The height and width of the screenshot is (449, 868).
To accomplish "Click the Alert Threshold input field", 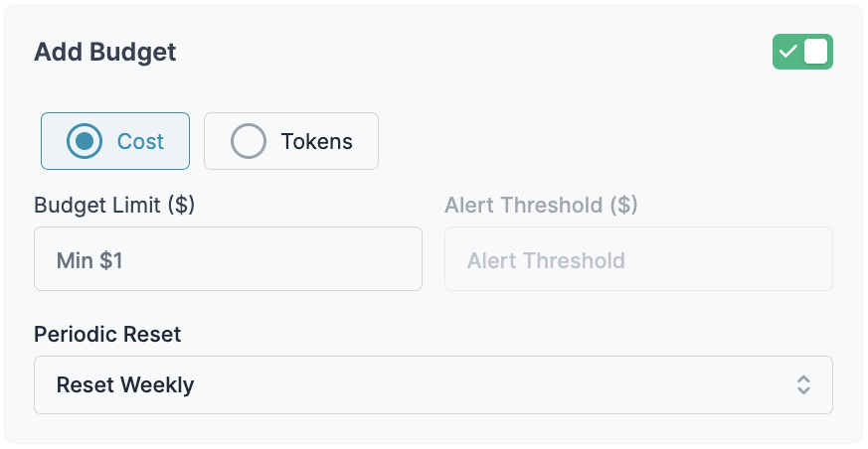I will [638, 259].
